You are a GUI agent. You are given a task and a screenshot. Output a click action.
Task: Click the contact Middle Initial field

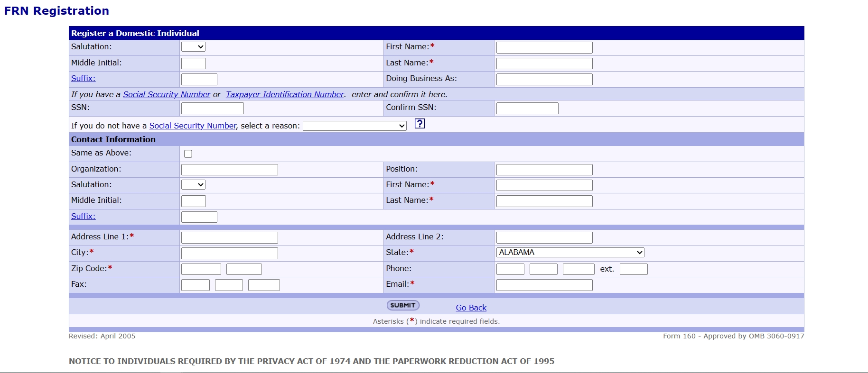coord(194,201)
